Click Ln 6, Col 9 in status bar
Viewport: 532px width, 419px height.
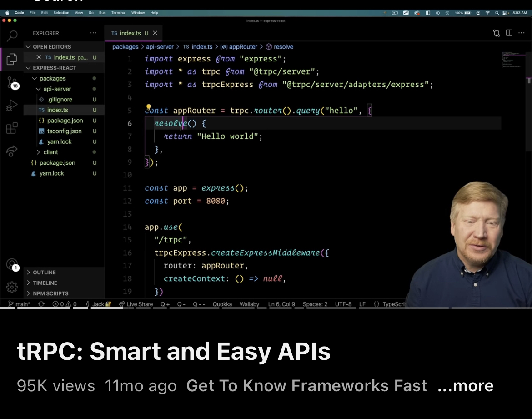point(281,304)
